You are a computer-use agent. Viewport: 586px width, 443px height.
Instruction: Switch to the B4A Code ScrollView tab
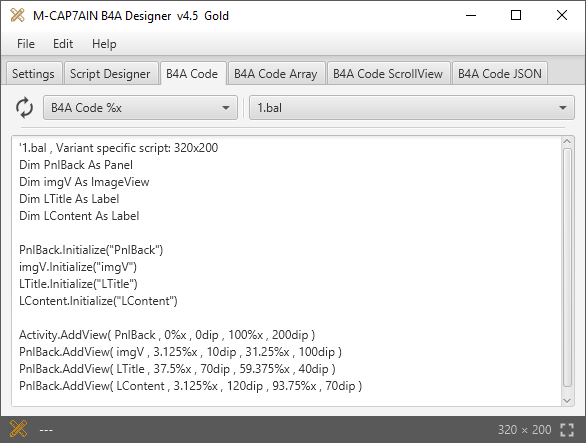click(x=388, y=74)
